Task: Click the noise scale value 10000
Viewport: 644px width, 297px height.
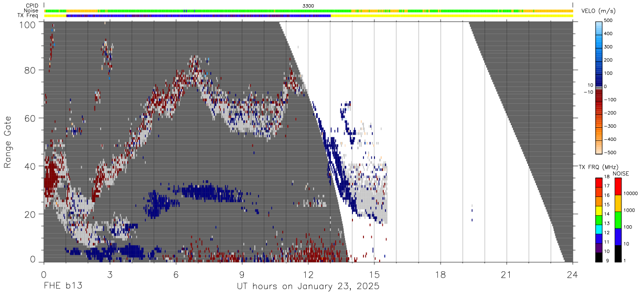Action: tap(631, 193)
